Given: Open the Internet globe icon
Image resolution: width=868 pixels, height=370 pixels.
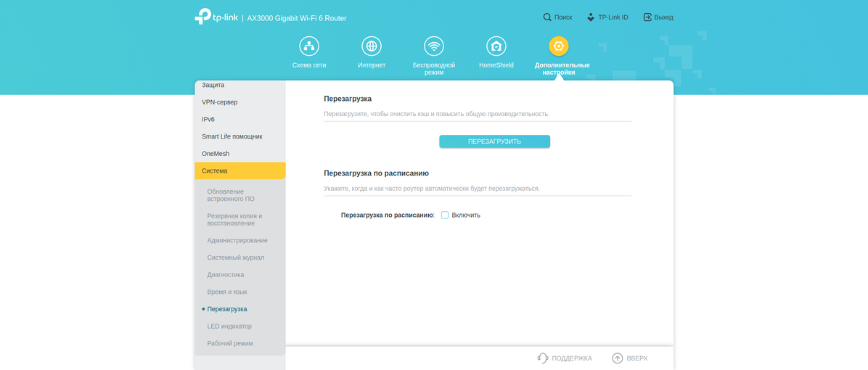Looking at the screenshot, I should (x=372, y=46).
